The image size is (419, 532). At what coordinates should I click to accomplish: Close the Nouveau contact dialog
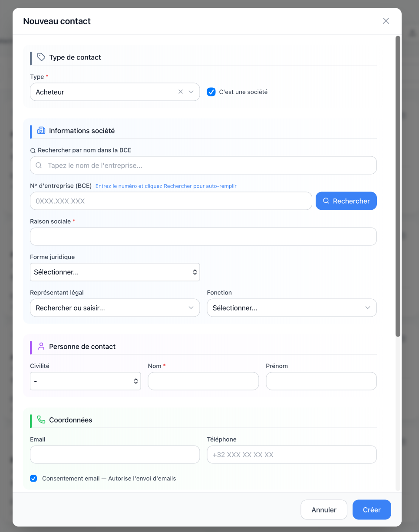tap(386, 21)
